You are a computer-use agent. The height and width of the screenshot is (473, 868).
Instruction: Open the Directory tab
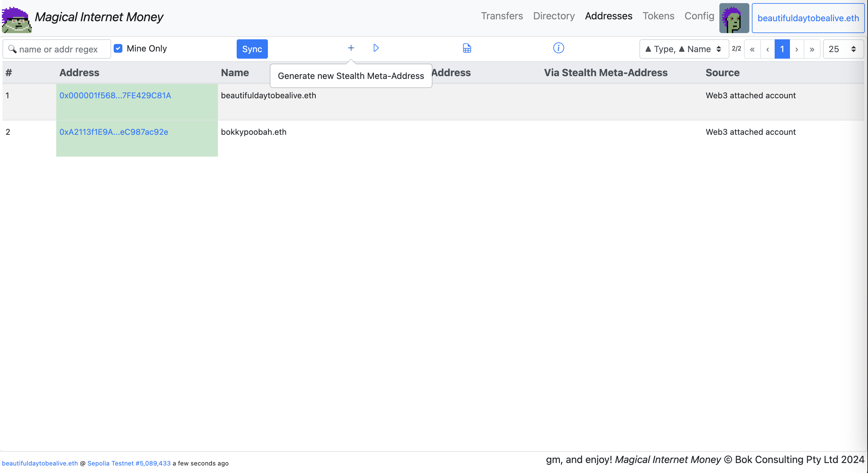(x=554, y=16)
